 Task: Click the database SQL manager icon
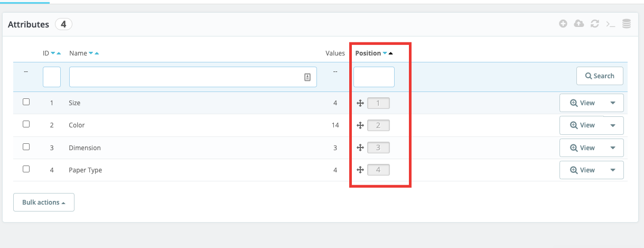pyautogui.click(x=627, y=24)
